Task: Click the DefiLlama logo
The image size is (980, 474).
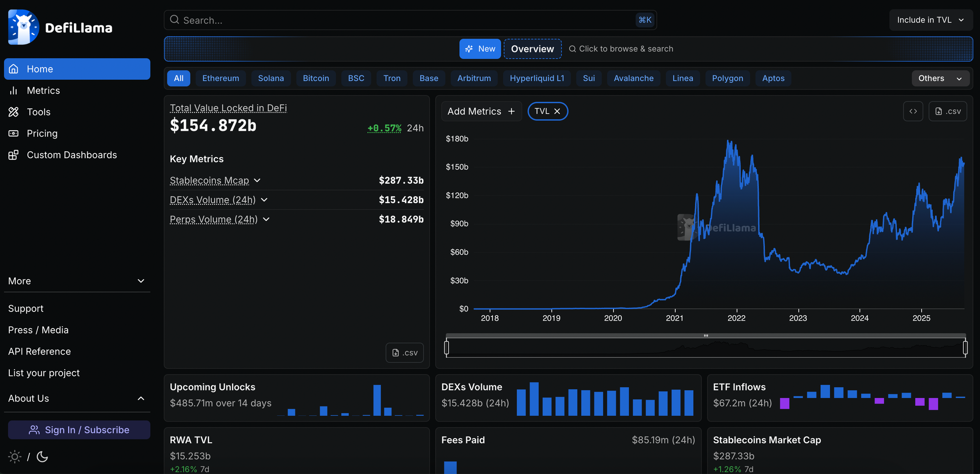Action: pos(60,27)
